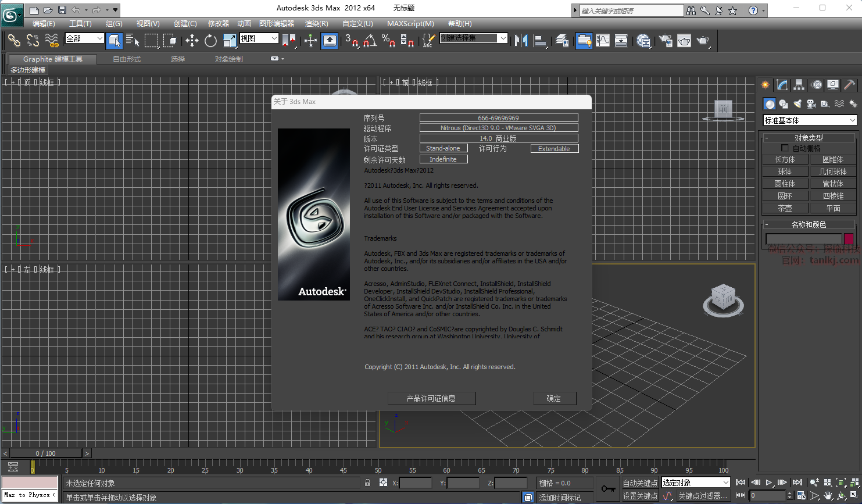The width and height of the screenshot is (862, 504).
Task: Click the object color swatch
Action: [849, 238]
